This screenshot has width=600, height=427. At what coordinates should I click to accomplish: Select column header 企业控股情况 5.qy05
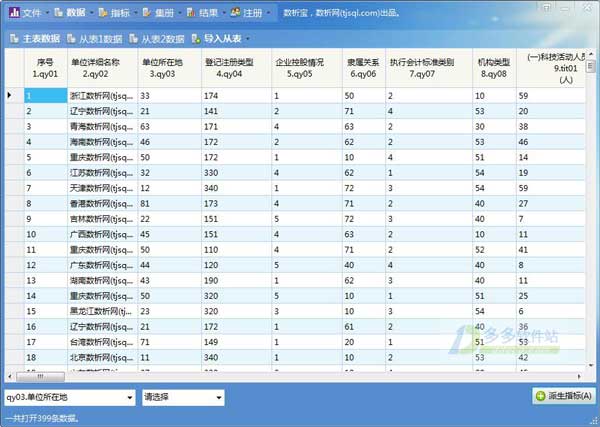307,68
